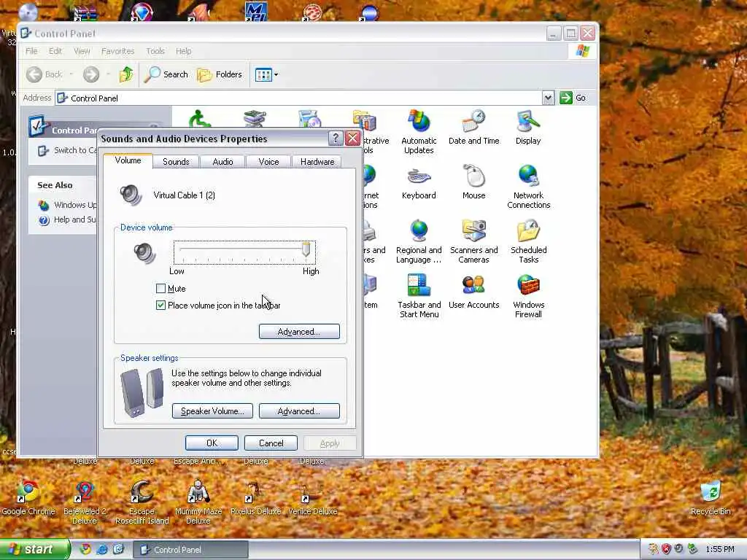Click Cancel in Sounds dialog

[271, 443]
